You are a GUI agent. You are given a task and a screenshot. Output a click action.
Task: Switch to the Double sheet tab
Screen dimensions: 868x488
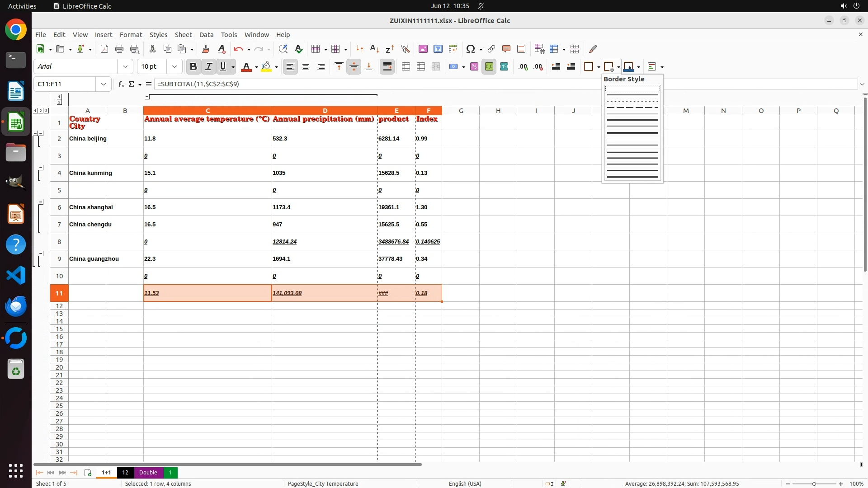(x=148, y=472)
